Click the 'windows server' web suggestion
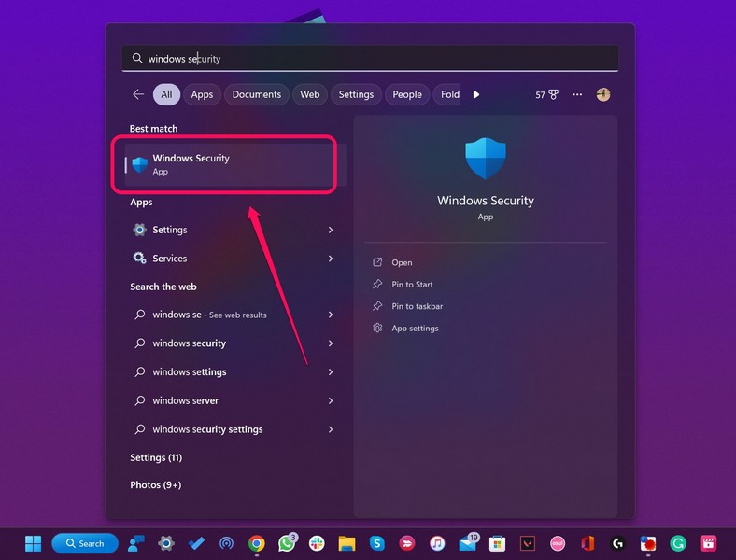The height and width of the screenshot is (560, 736). [186, 400]
